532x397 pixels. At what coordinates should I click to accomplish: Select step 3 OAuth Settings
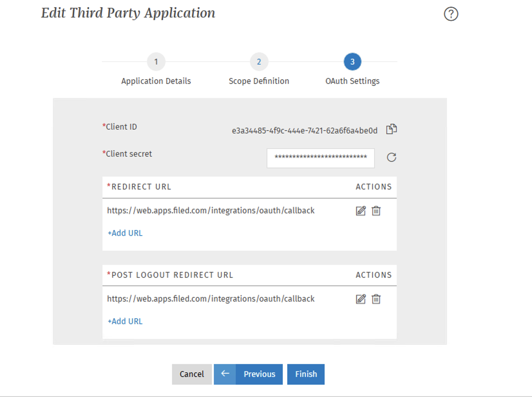click(x=352, y=62)
